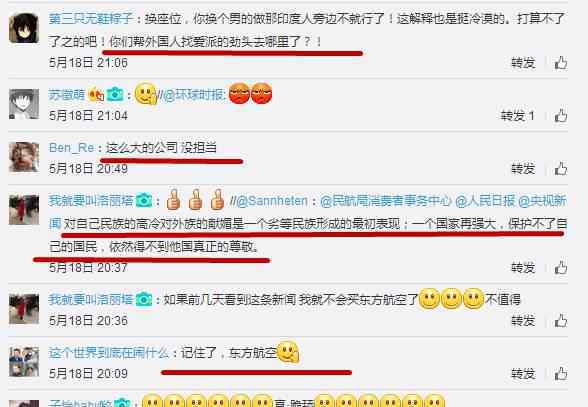Open 第三只无鞋粽子 avatar

pos(24,28)
